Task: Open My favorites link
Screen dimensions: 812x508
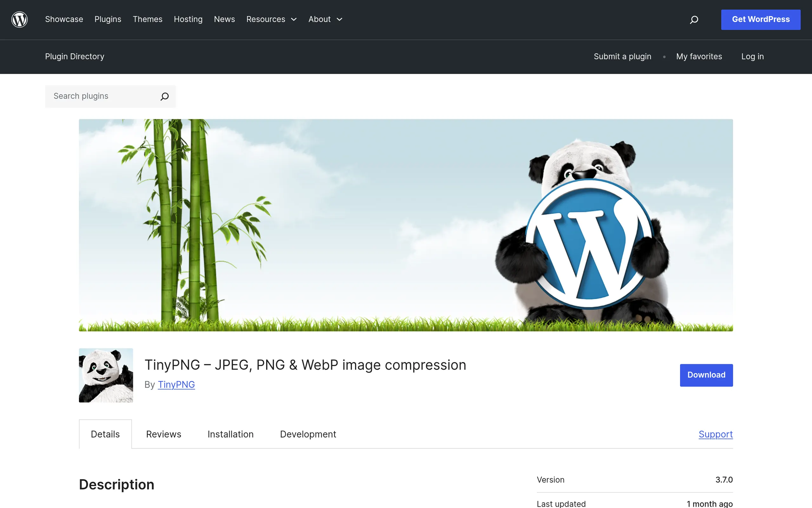Action: point(699,57)
